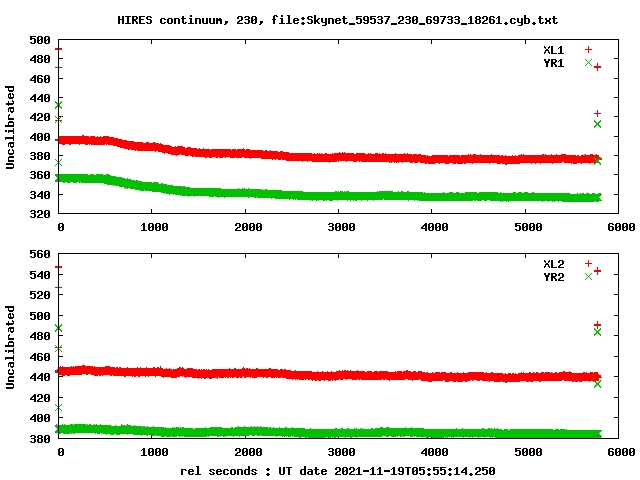Click the 'rel seconds : UT date' axis caption
Viewport: 640px width, 480px height.
(x=338, y=471)
